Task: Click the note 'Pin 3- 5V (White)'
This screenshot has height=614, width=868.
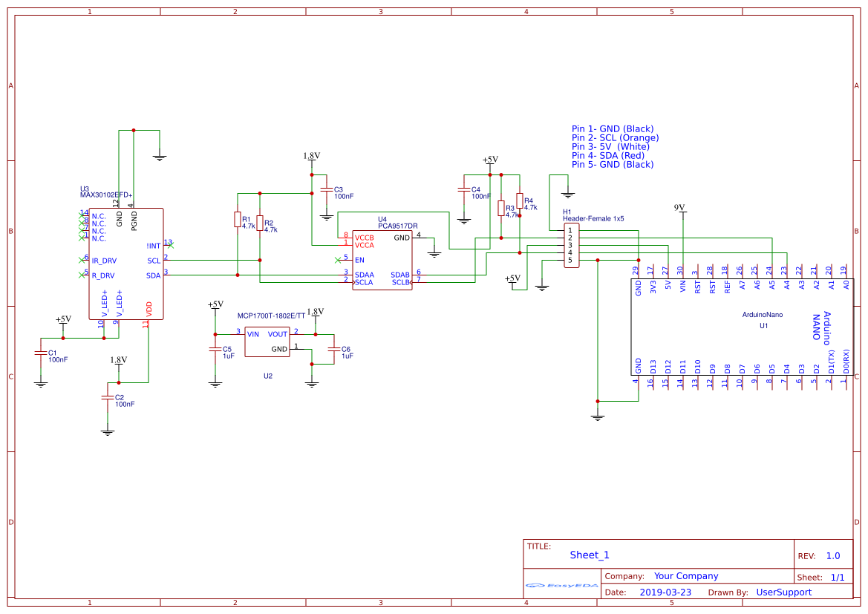Action: 610,147
